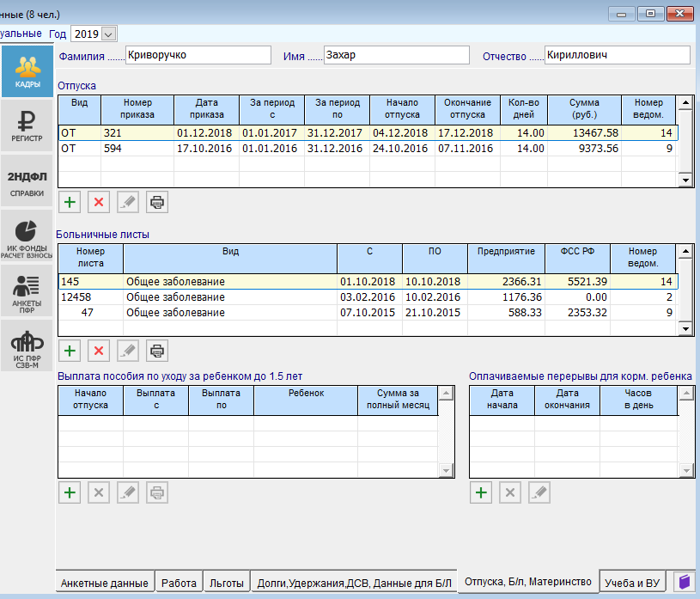Click the Кол-во дней column header
Viewport: 700px width, 599px height.
click(524, 109)
